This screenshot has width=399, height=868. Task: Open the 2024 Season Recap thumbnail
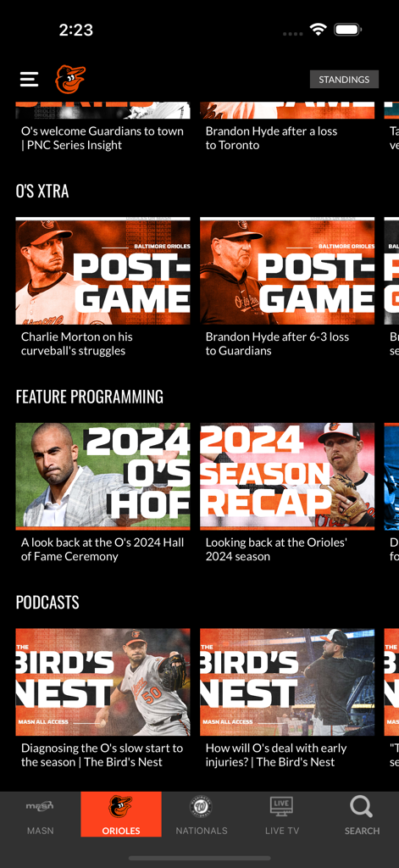tap(287, 476)
